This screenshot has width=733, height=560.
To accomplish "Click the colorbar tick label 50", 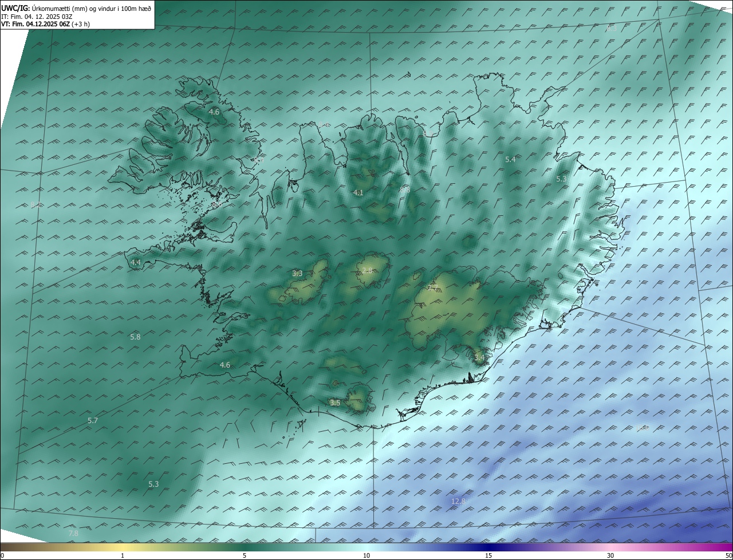I will click(728, 555).
